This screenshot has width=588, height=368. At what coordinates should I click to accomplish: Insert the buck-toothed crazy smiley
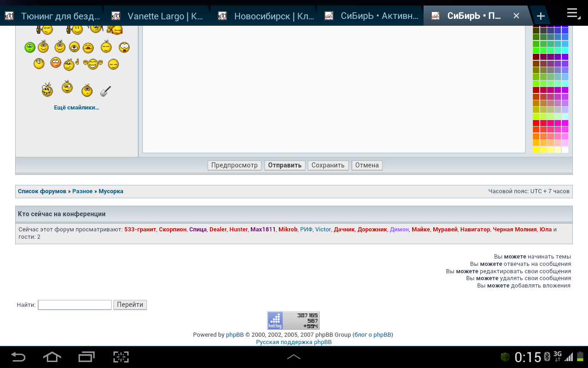coord(47,89)
